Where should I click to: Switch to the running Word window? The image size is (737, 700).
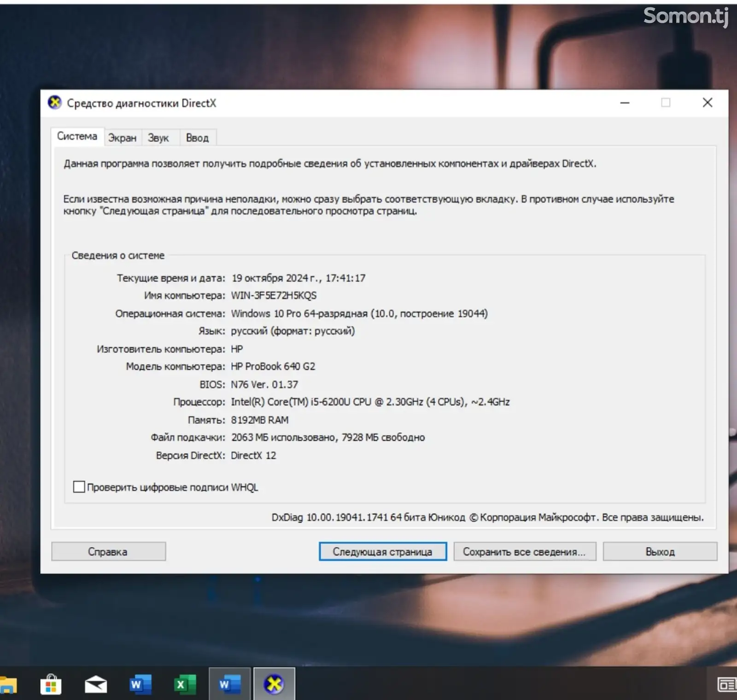pos(229,684)
